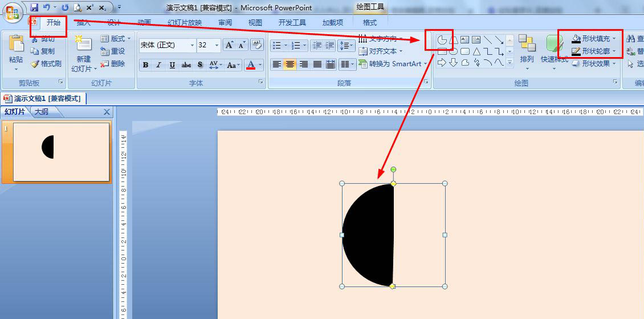Open the Review (审阅) tab

tap(225, 23)
